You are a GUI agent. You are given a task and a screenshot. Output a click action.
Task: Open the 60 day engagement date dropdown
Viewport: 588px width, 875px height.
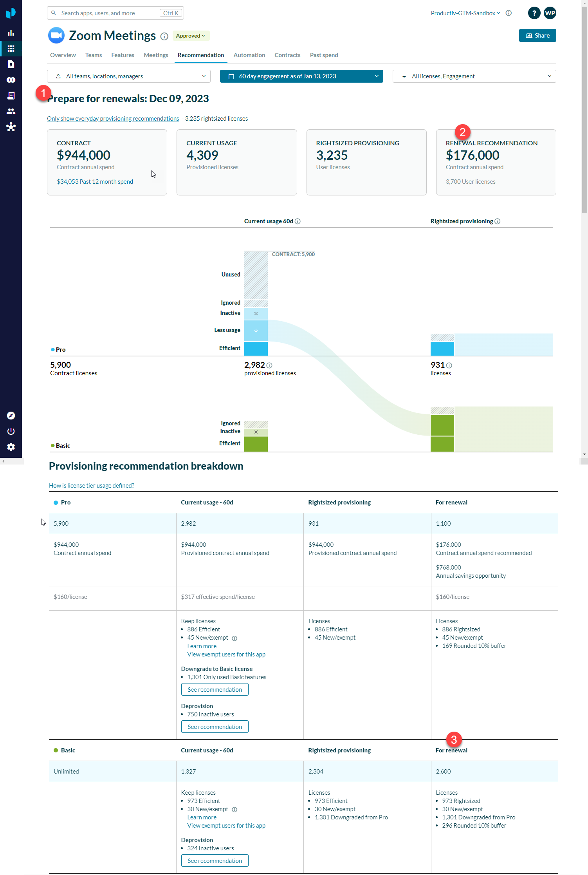coord(301,76)
